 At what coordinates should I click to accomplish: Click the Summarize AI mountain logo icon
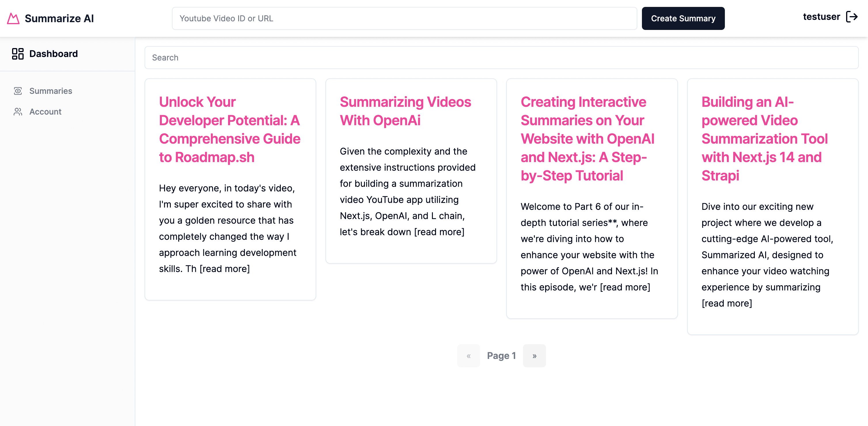click(x=13, y=18)
